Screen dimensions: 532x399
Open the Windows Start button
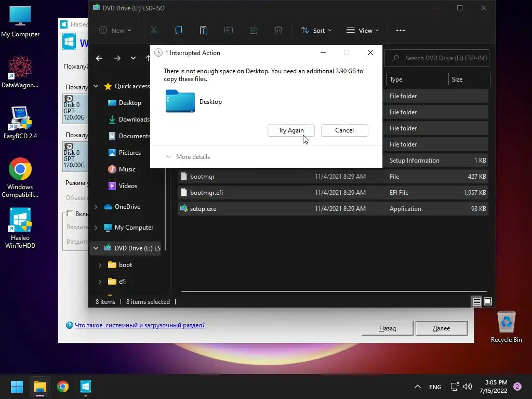tap(17, 387)
